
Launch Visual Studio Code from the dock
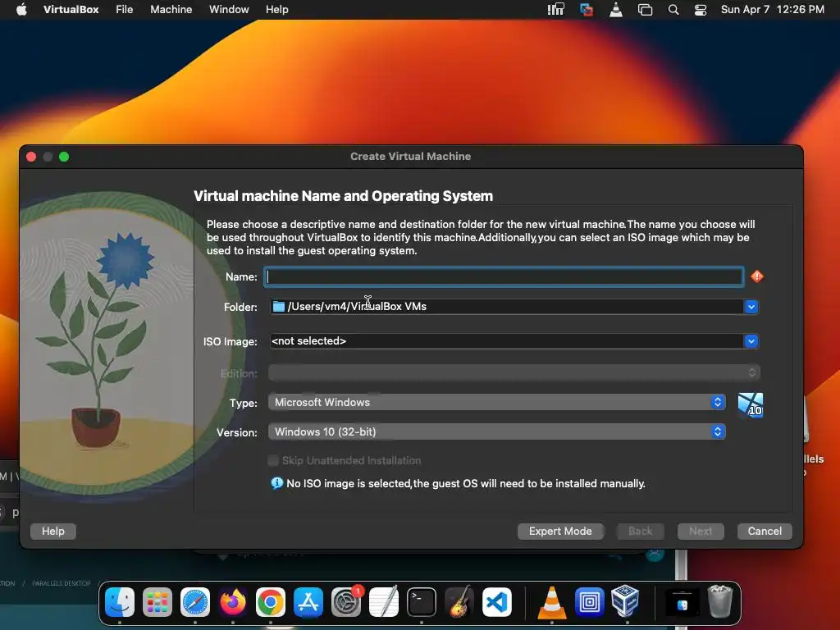coord(497,602)
